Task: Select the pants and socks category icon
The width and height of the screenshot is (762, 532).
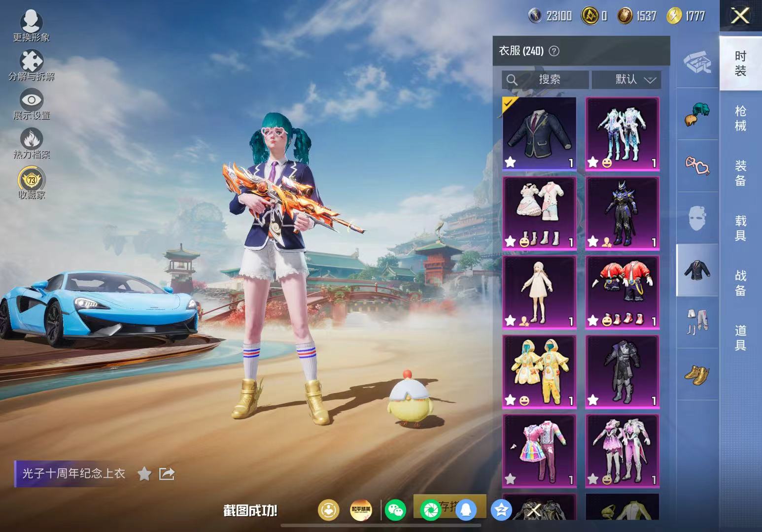Action: pos(697,322)
